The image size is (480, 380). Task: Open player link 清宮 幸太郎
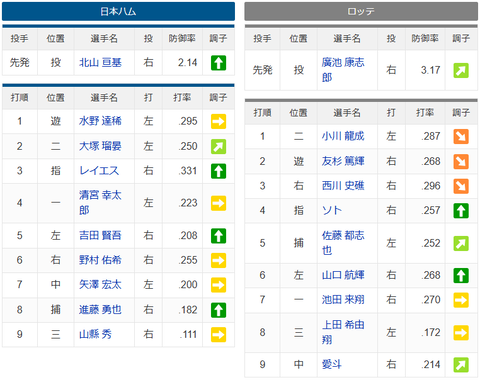tap(100, 203)
